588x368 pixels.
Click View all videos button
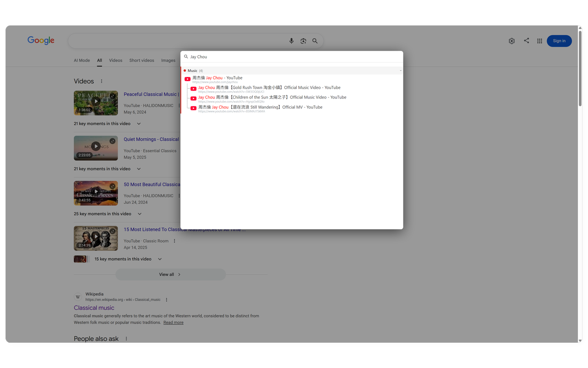click(x=170, y=275)
